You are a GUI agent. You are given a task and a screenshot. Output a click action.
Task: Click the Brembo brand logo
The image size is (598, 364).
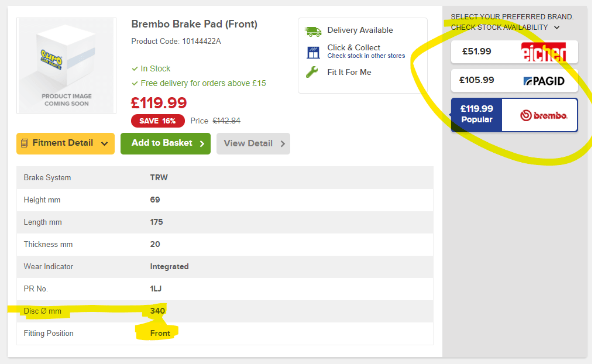pos(544,115)
